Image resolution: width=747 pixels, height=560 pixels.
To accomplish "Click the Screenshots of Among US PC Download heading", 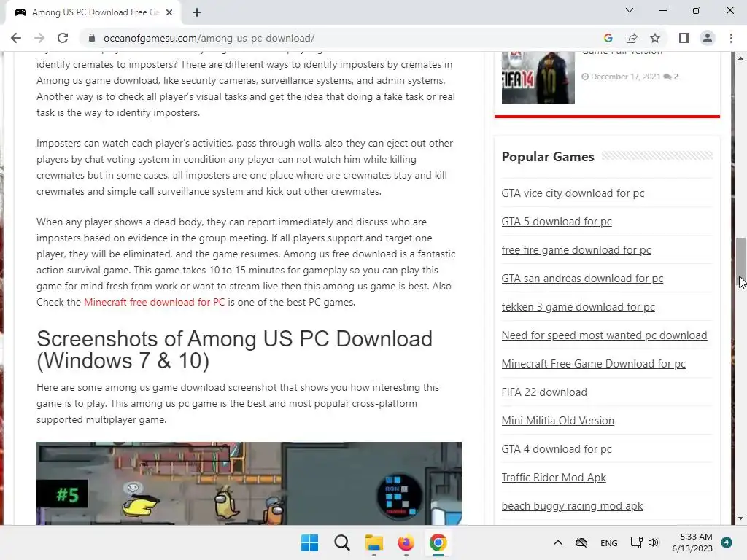I will click(234, 350).
